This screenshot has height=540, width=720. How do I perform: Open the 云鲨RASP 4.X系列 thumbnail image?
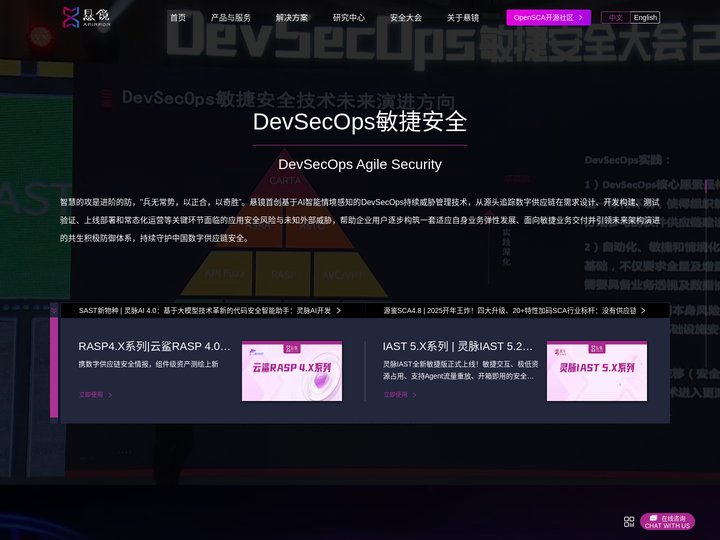[292, 371]
